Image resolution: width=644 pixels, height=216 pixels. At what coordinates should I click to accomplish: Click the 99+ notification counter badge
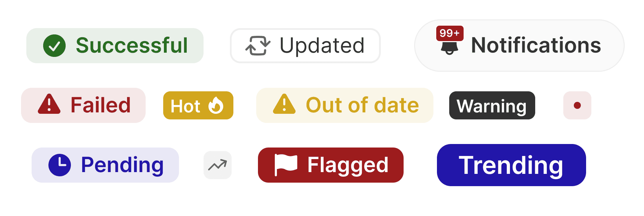point(450,33)
